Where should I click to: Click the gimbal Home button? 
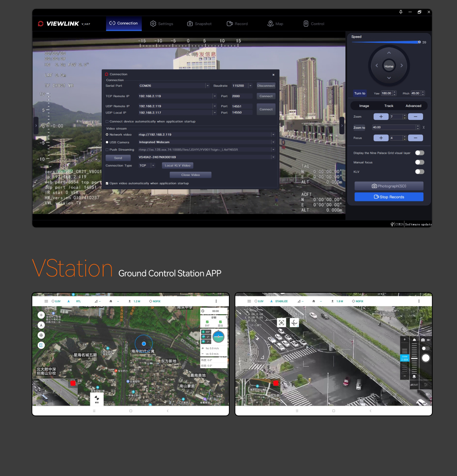pyautogui.click(x=389, y=66)
